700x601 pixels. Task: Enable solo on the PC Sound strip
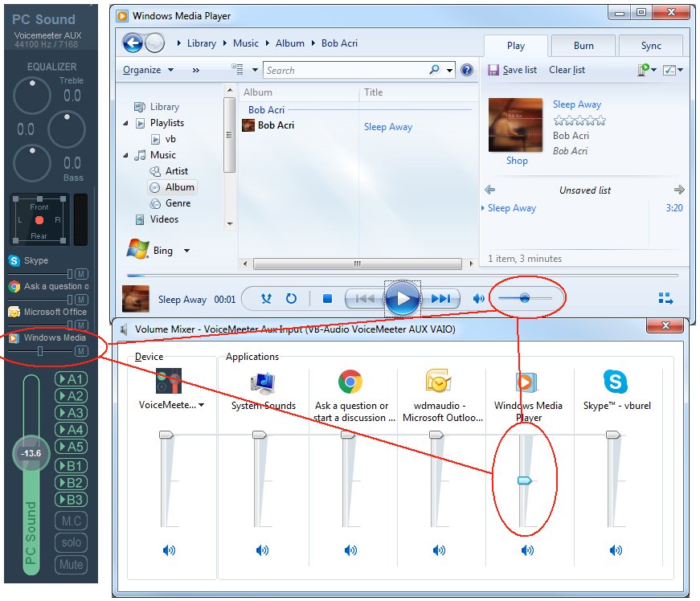point(71,542)
